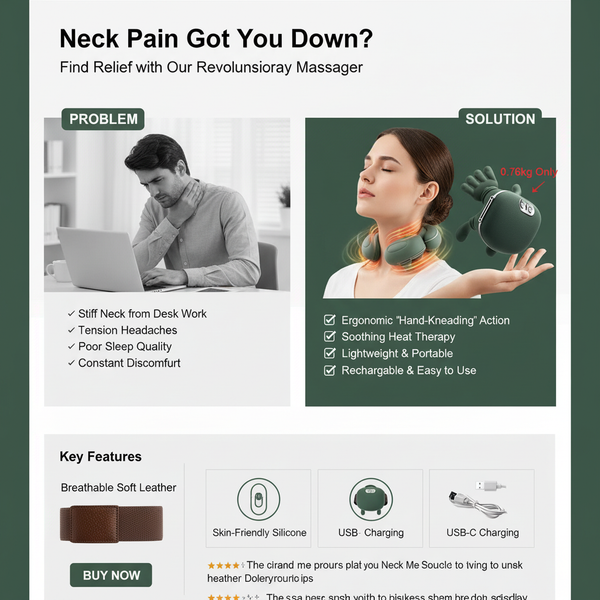Click the green massager icon above USB Charging

pyautogui.click(x=371, y=499)
